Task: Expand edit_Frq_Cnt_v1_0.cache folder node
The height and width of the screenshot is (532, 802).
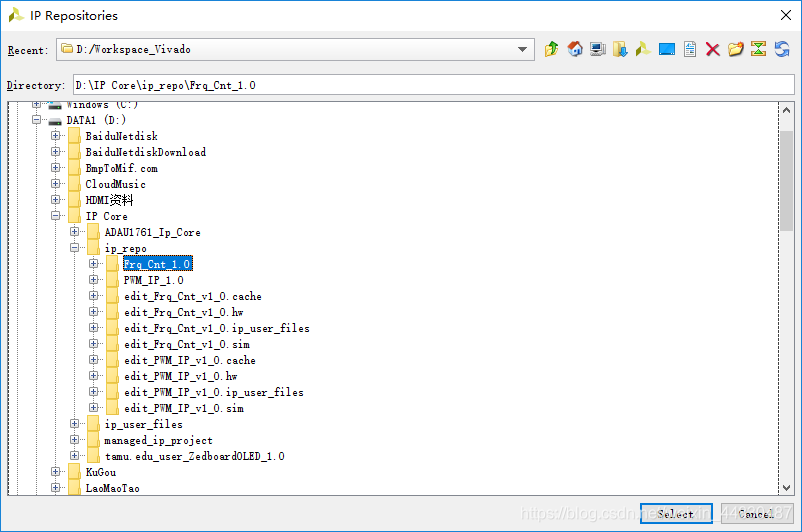Action: click(94, 296)
